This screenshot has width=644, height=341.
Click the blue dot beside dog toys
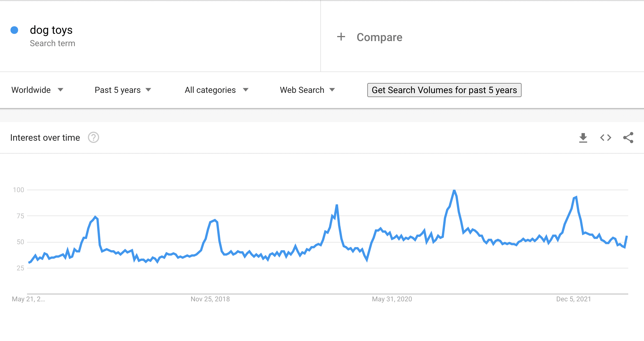click(14, 30)
